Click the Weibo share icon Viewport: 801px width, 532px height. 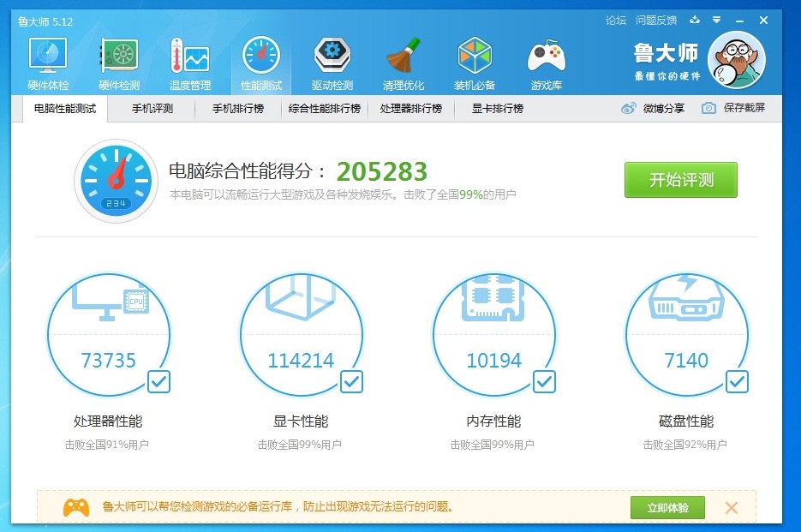628,108
